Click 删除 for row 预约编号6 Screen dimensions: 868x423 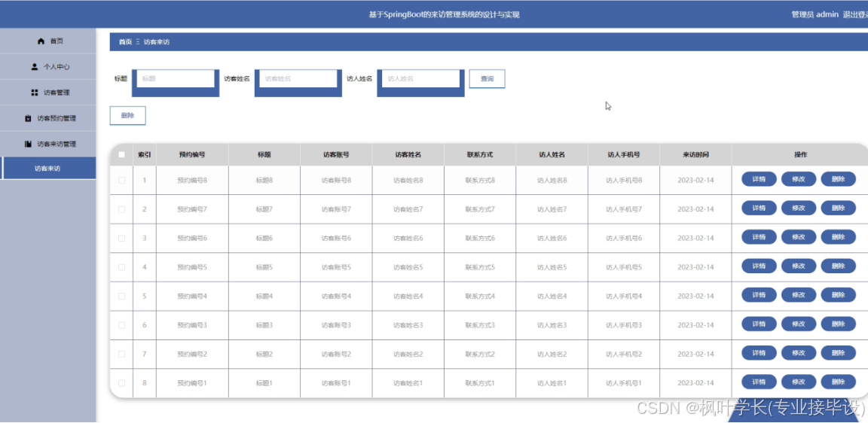(838, 237)
